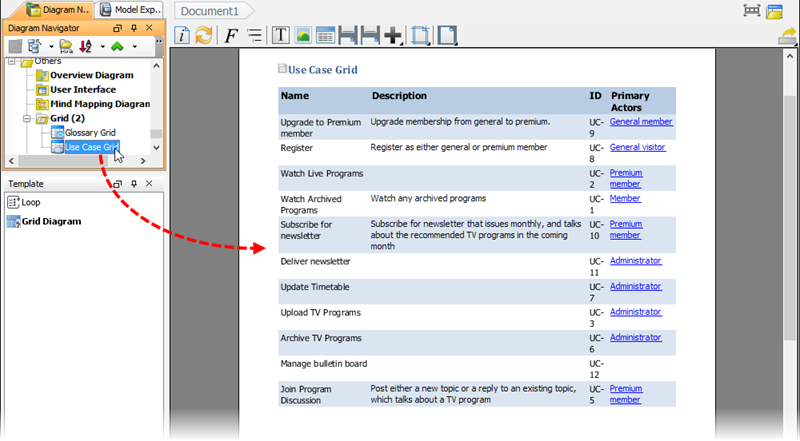Click the yellow export arrow icon
Screen dimensions: 800x441
(787, 37)
